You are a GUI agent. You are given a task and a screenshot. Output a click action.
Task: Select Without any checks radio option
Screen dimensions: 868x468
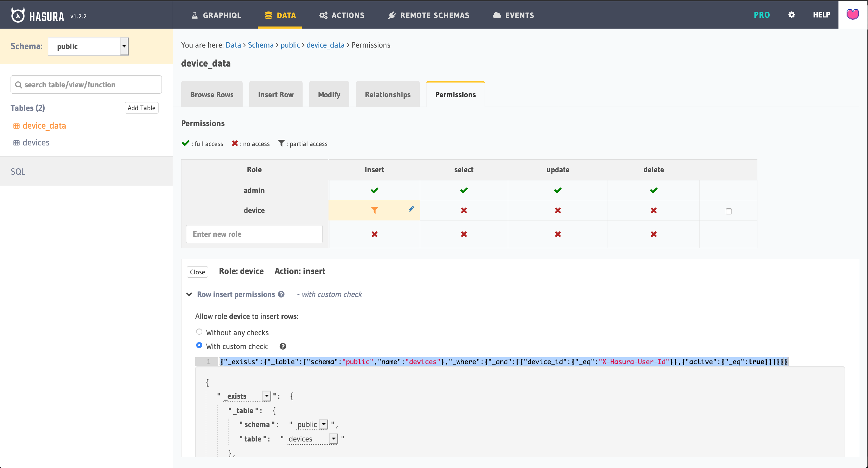pos(199,332)
